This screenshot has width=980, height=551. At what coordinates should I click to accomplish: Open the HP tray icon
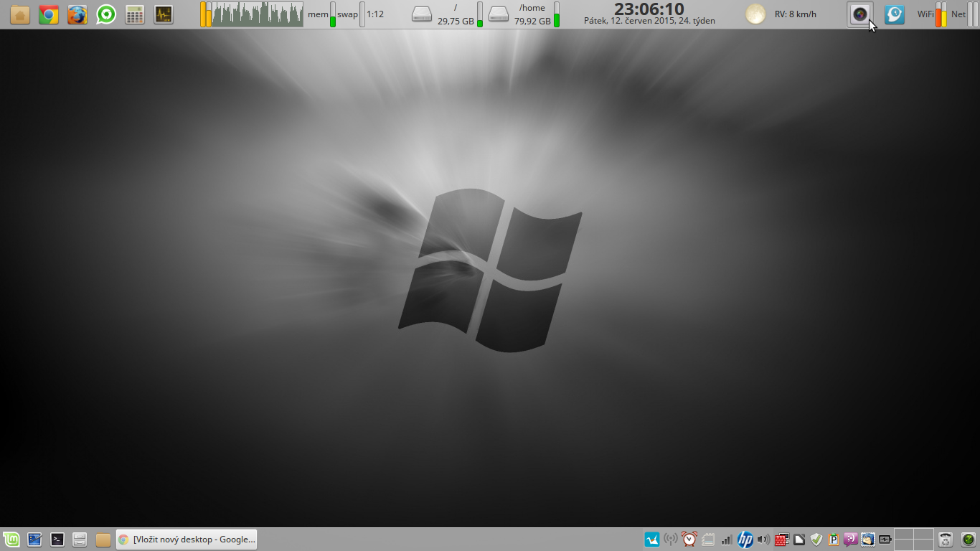[x=745, y=540]
